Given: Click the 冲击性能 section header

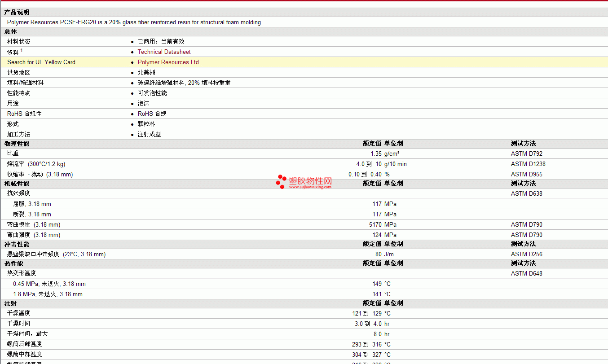Looking at the screenshot, I should coord(17,244).
